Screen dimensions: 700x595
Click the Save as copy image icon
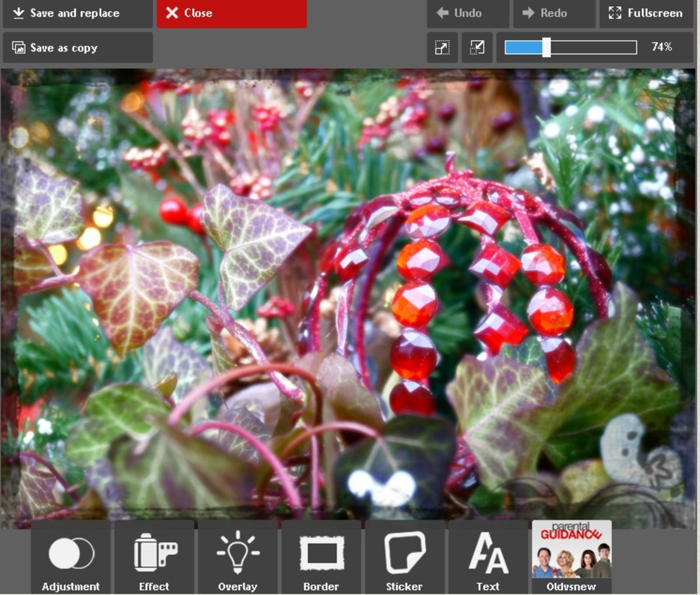coord(20,47)
